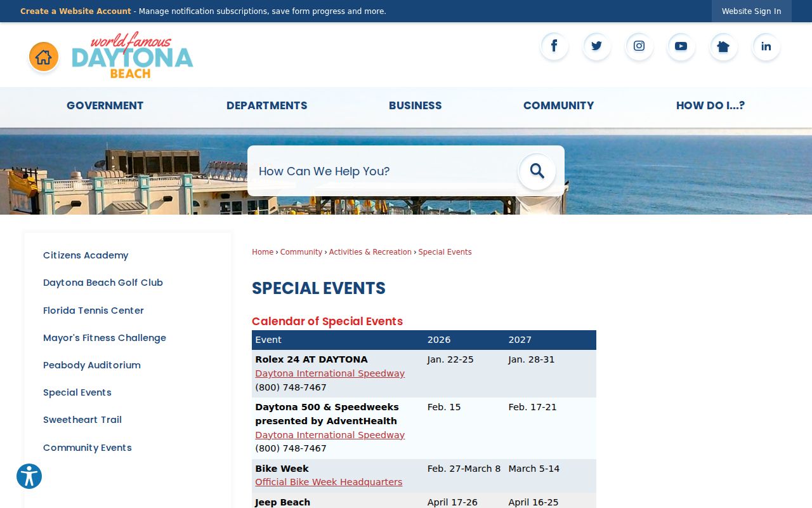Open Official Bike Week Headquarters link
This screenshot has width=812, height=508.
point(329,482)
